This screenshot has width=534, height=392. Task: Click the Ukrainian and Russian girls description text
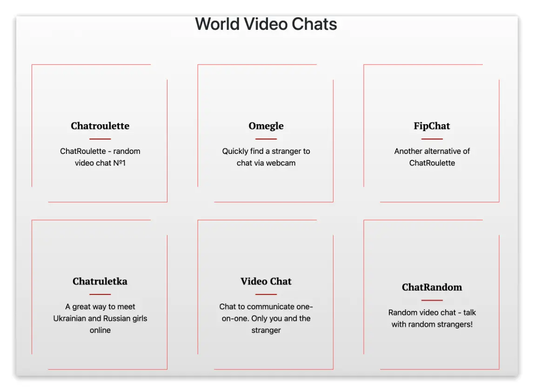pos(100,319)
